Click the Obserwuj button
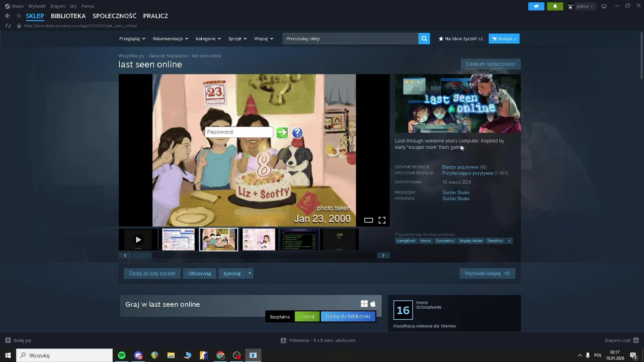 point(199,274)
